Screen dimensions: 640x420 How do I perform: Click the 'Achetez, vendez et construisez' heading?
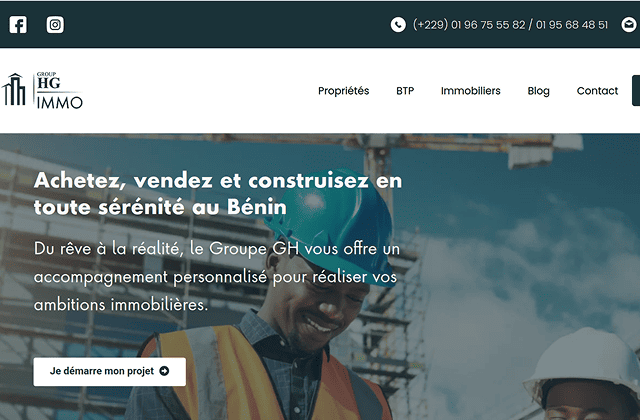pos(218,194)
